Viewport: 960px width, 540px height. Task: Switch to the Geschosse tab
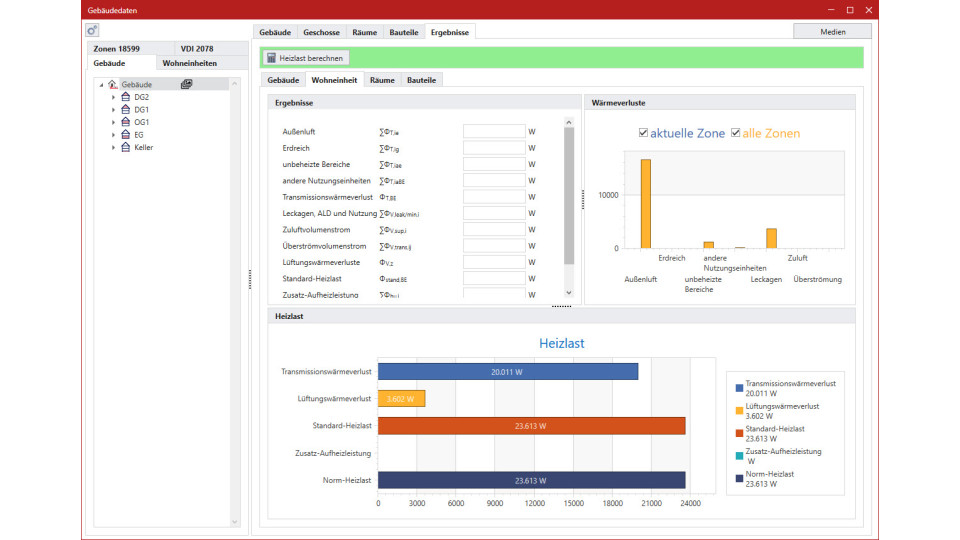click(x=321, y=32)
